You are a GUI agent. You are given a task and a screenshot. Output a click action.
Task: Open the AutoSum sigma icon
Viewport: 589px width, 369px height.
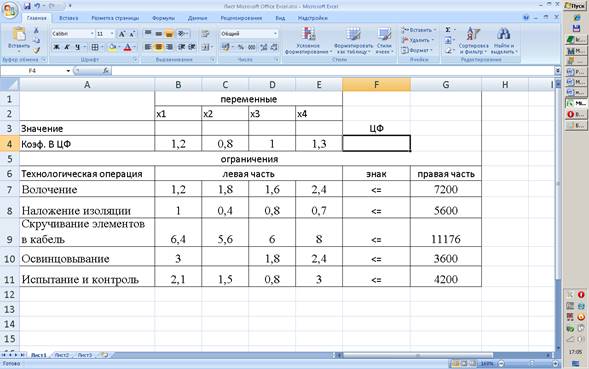448,30
